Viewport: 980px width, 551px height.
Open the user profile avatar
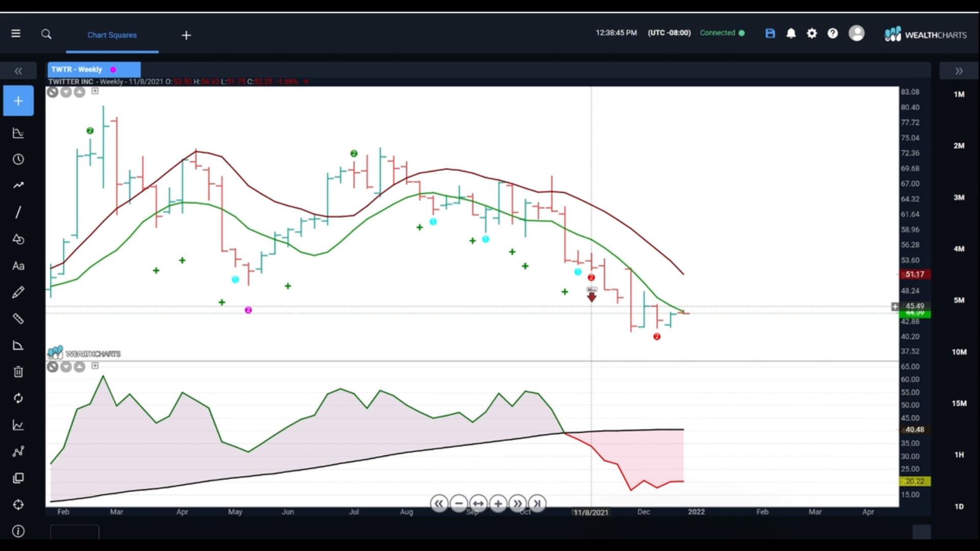856,33
